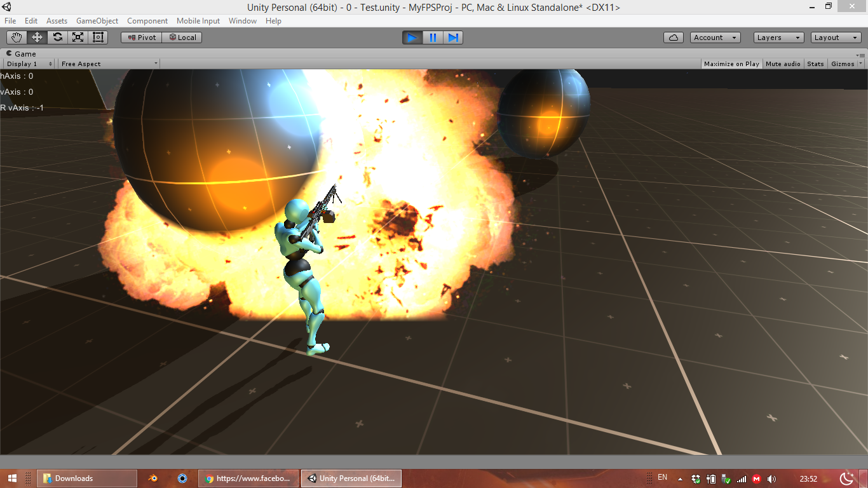
Task: Toggle Mute audio in Game view
Action: (x=783, y=64)
